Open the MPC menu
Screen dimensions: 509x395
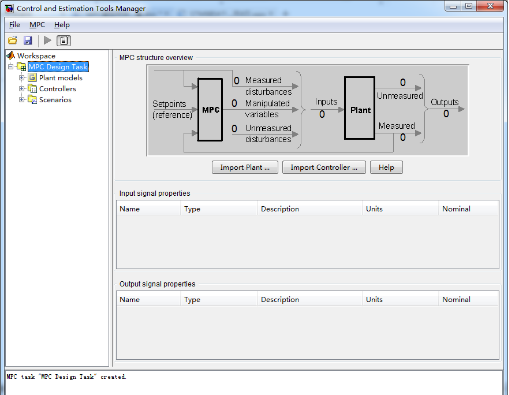click(x=37, y=25)
